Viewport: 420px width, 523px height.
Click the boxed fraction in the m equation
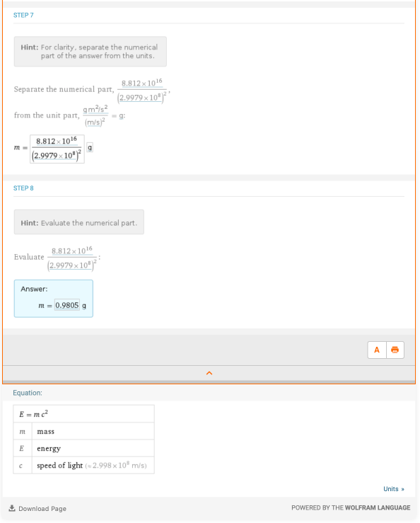click(x=57, y=149)
